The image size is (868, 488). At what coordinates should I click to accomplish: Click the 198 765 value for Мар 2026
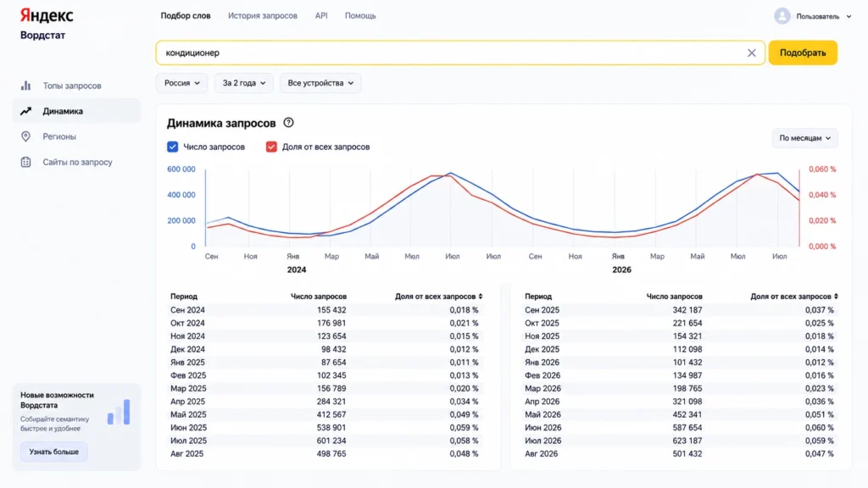point(687,388)
